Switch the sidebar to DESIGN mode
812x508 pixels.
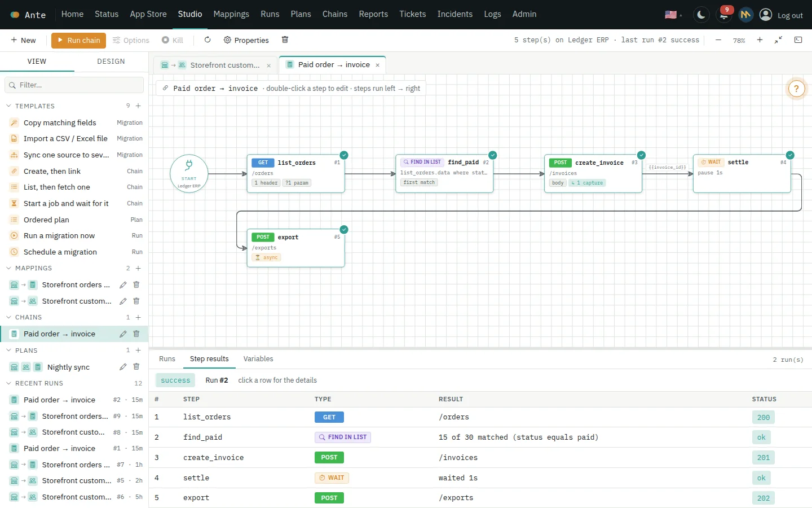[111, 61]
